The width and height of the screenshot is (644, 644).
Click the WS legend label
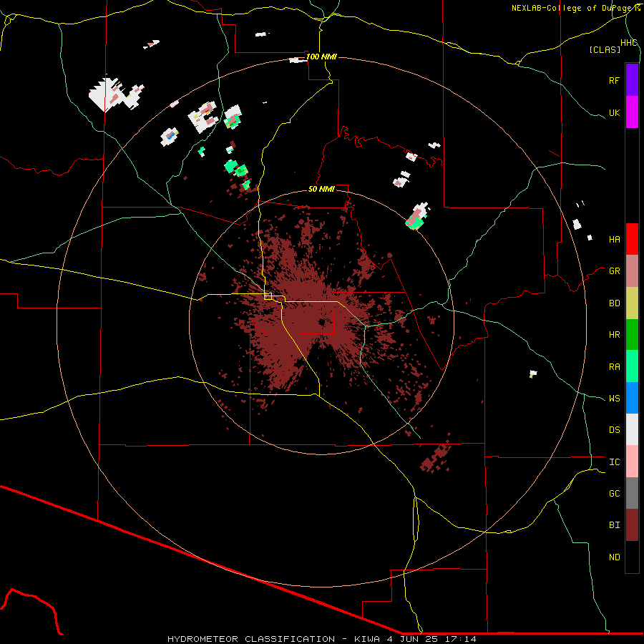pyautogui.click(x=614, y=399)
